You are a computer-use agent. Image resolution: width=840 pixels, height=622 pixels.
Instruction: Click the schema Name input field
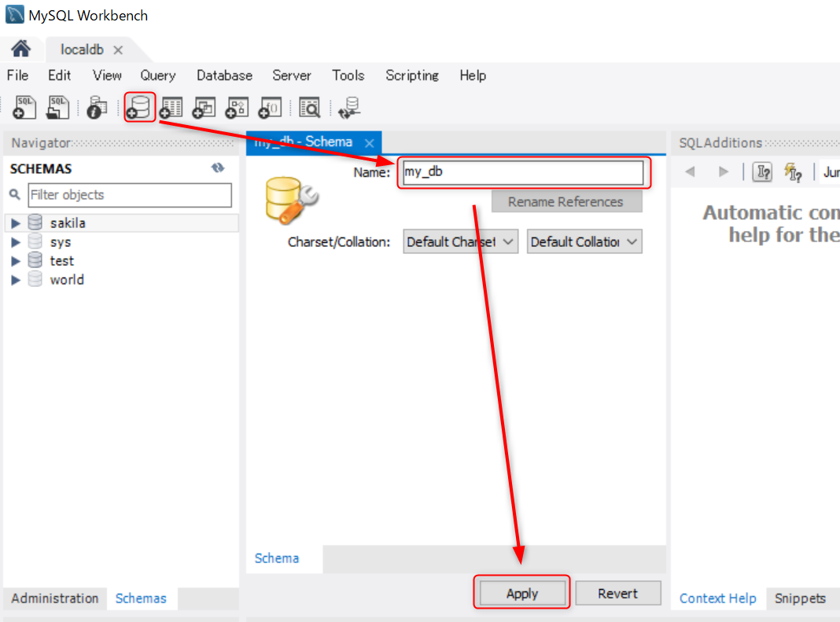point(524,171)
